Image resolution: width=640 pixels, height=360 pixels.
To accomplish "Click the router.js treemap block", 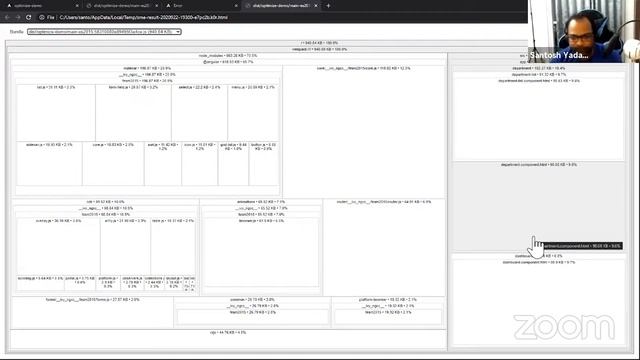I will click(x=384, y=247).
